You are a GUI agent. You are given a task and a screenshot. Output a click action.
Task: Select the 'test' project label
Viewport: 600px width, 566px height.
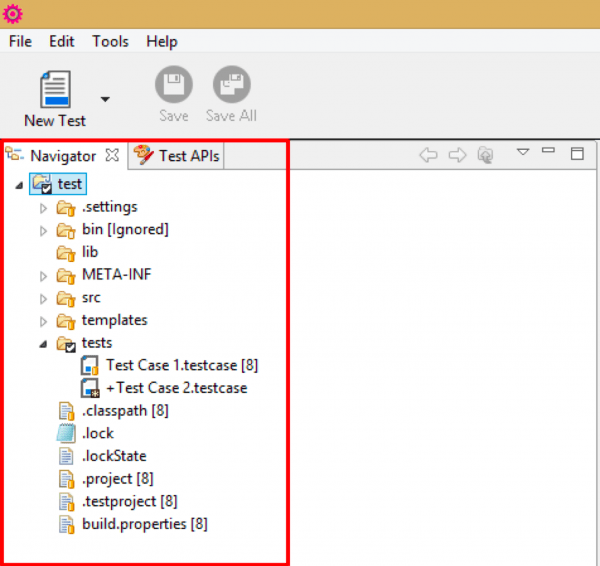click(x=70, y=184)
